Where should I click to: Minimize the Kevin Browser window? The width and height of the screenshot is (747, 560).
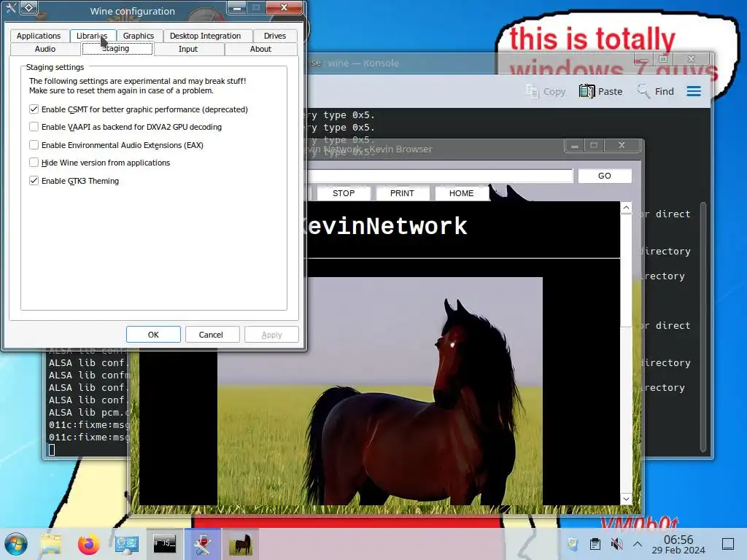575,145
